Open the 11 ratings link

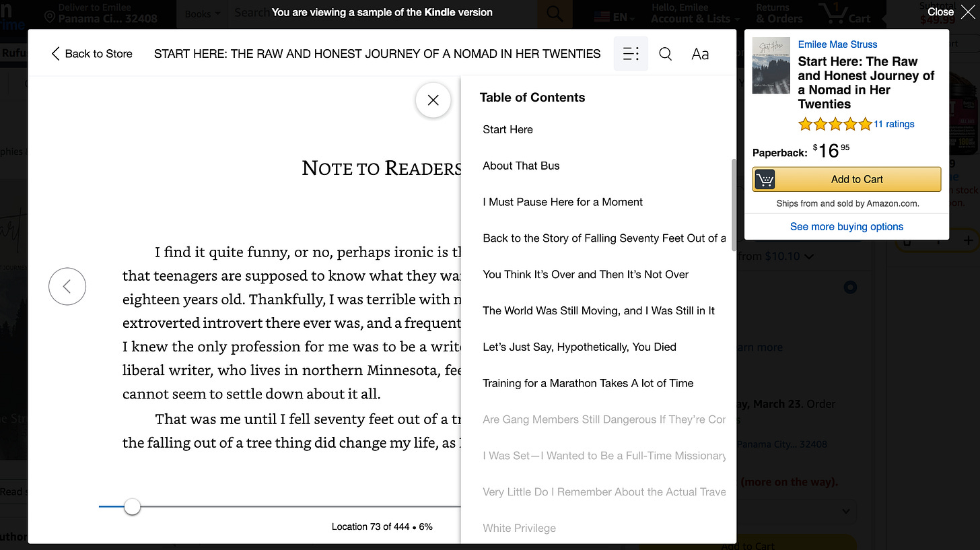[x=894, y=124]
